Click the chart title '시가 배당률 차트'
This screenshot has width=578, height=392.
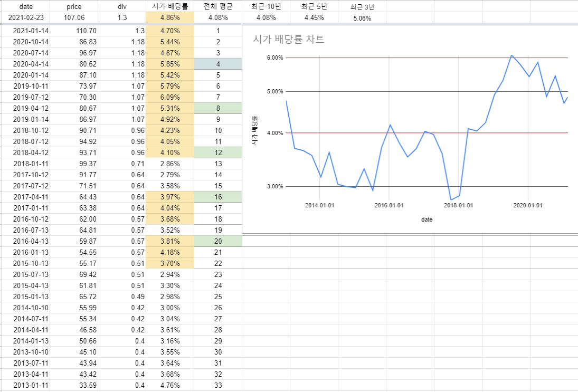pos(288,39)
